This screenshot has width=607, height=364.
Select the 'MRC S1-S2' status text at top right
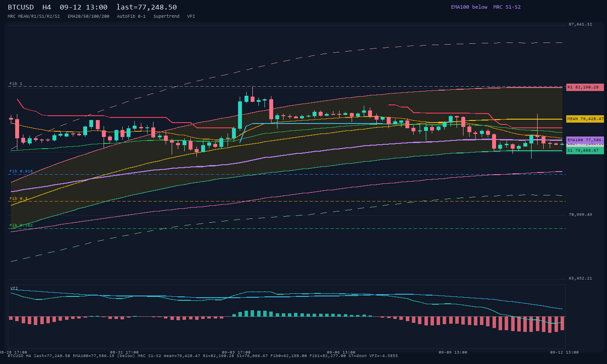(x=507, y=7)
